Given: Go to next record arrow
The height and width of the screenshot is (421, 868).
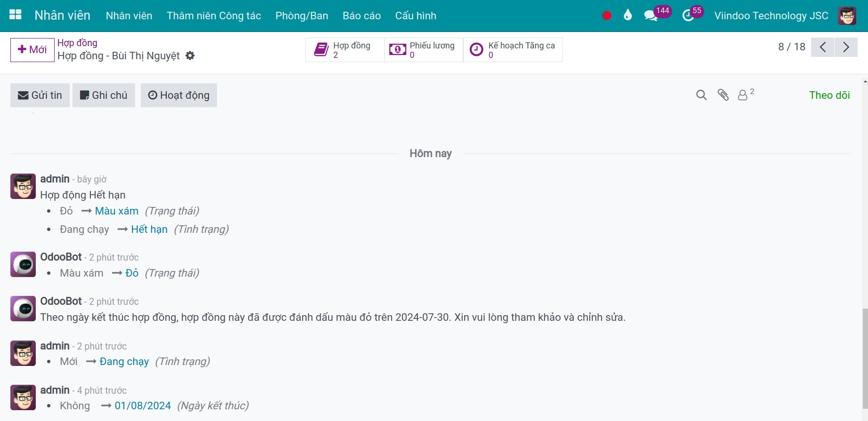Looking at the screenshot, I should pos(846,47).
